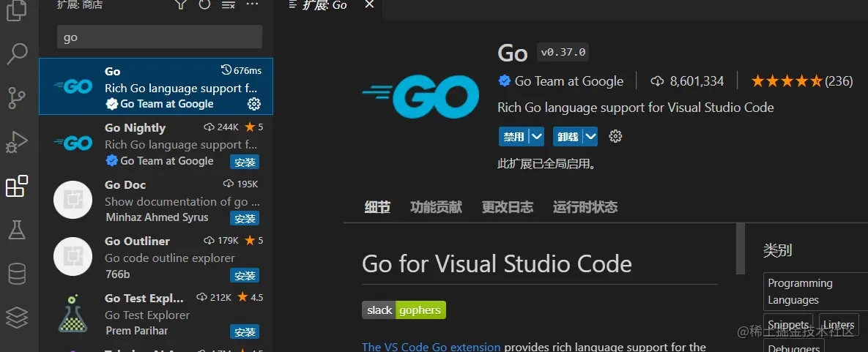The height and width of the screenshot is (352, 868).
Task: Open the Search view in activity bar
Action: [17, 53]
